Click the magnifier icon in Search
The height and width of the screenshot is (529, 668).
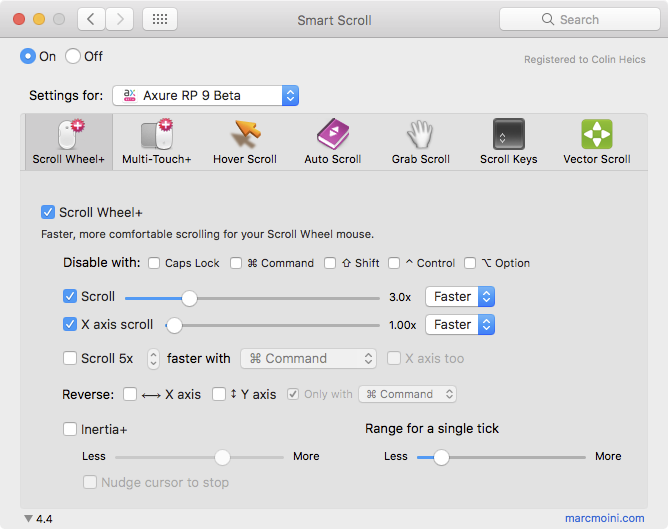pos(548,19)
